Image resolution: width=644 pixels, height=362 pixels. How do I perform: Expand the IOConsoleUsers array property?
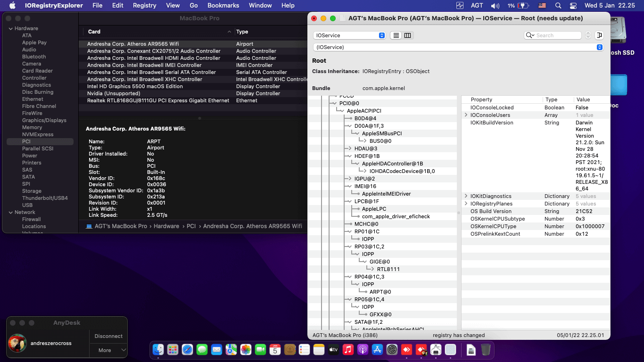tap(466, 115)
